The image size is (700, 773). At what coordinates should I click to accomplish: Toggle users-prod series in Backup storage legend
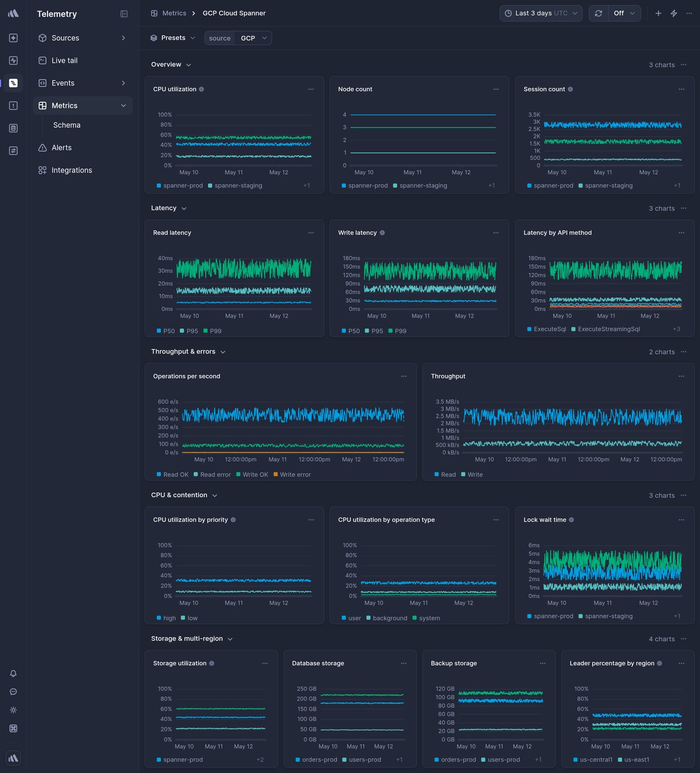500,760
